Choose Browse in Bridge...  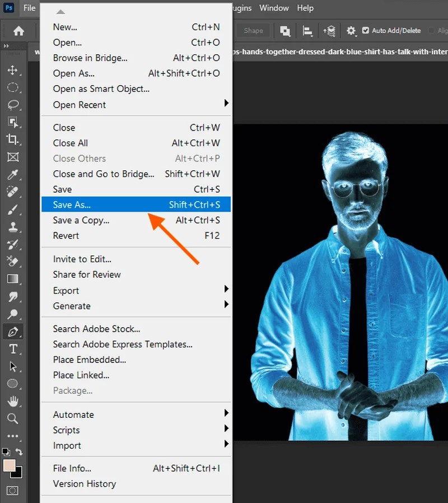click(x=136, y=58)
